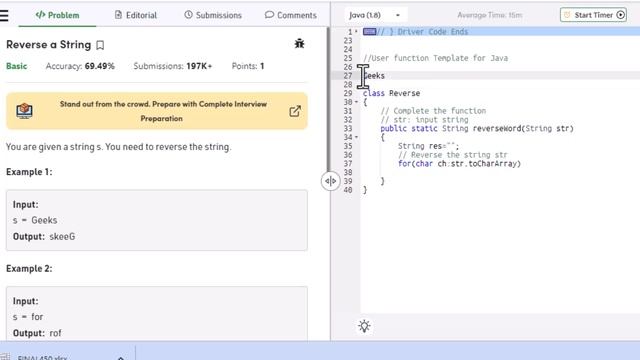
Task: View the Submissions tab
Action: click(x=213, y=15)
